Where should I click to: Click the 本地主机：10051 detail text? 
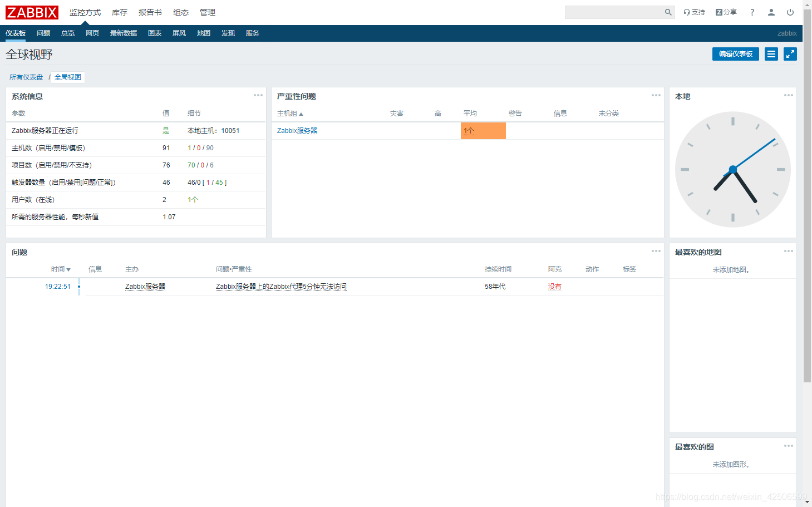click(214, 131)
